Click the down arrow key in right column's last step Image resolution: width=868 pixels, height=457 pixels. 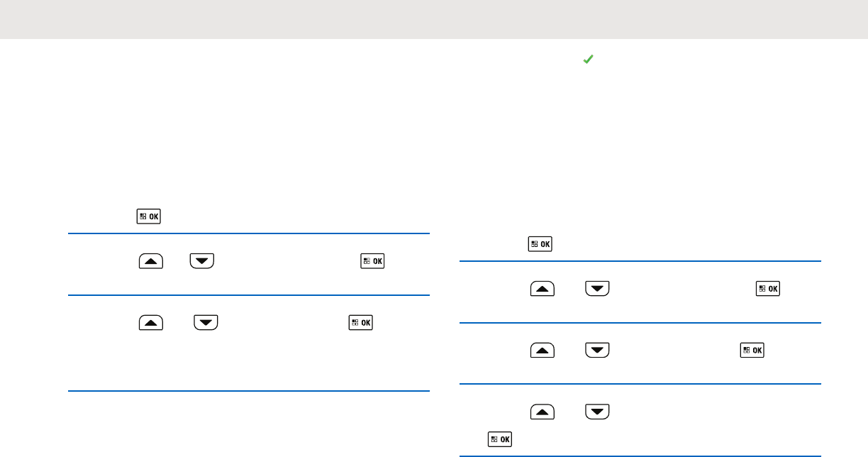coord(598,413)
